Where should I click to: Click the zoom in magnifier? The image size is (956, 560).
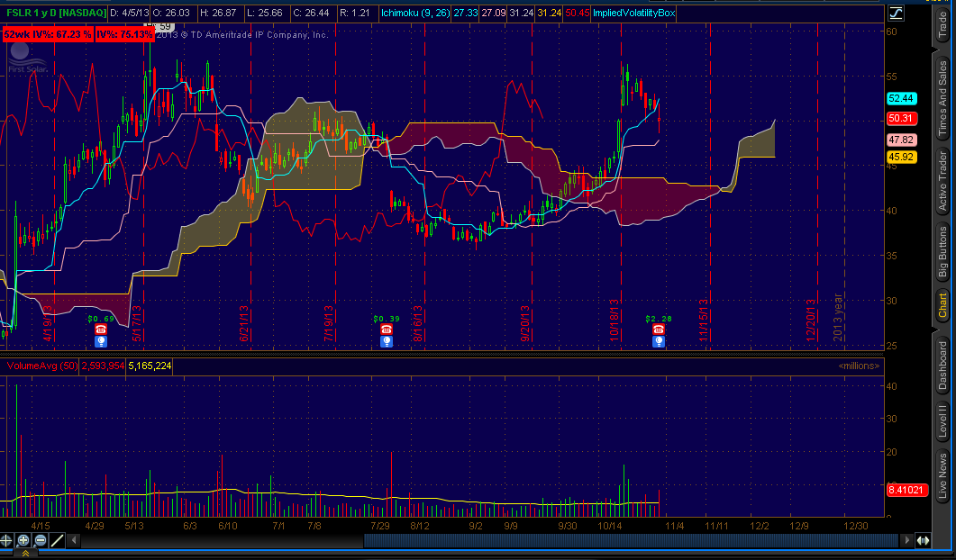click(23, 540)
